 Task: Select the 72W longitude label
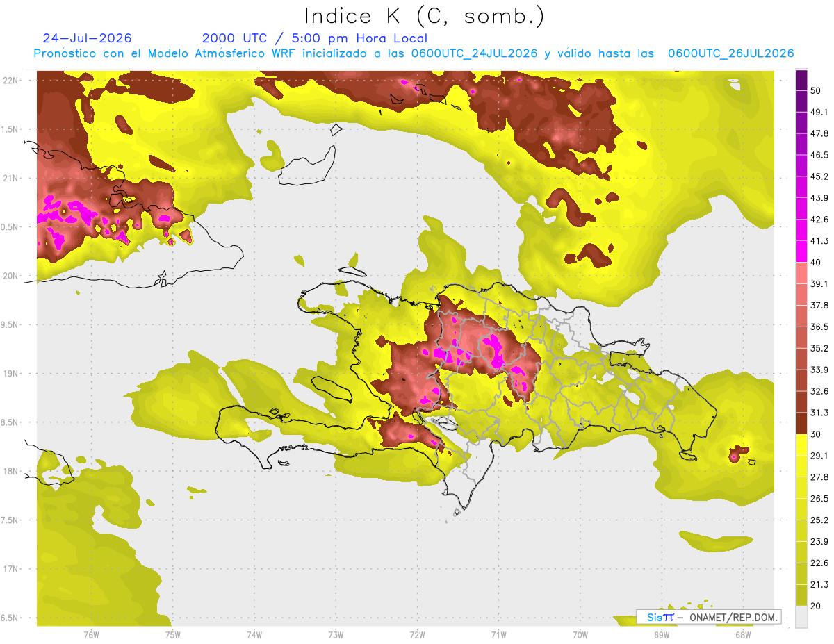[417, 634]
